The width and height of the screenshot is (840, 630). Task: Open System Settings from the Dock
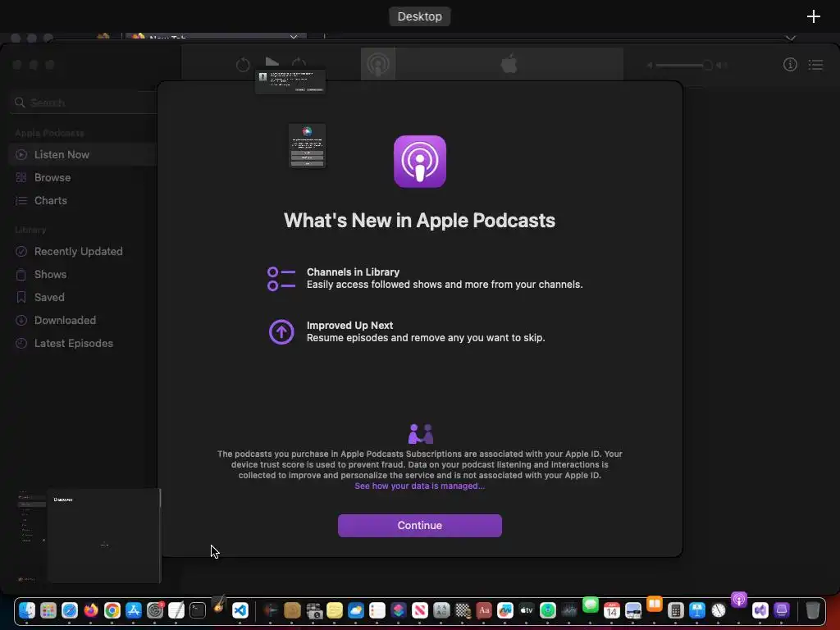(155, 610)
